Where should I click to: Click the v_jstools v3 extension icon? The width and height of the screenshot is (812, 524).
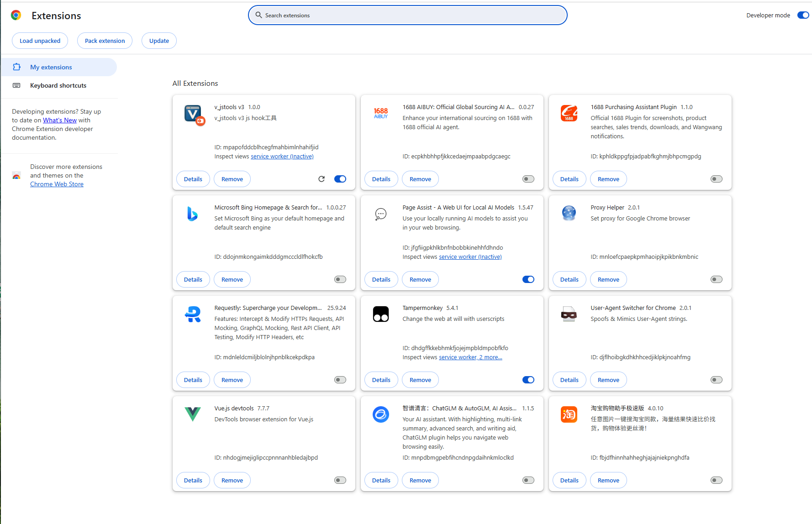(x=194, y=114)
